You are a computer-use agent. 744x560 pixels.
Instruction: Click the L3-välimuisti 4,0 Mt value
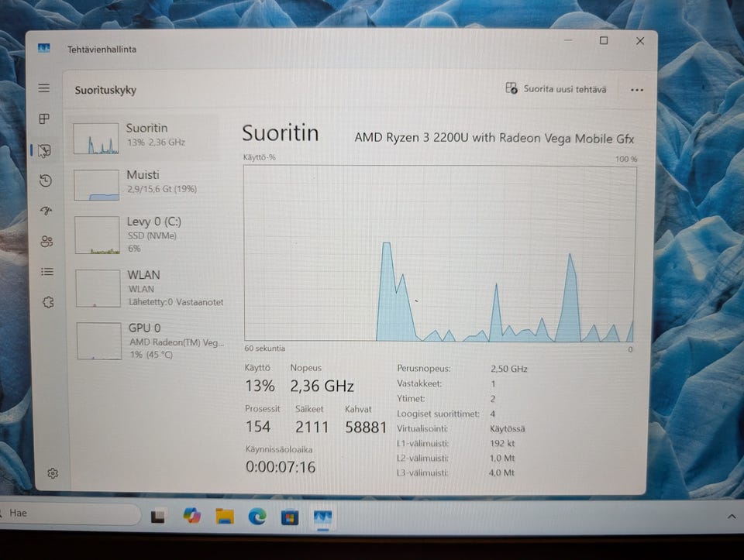501,472
